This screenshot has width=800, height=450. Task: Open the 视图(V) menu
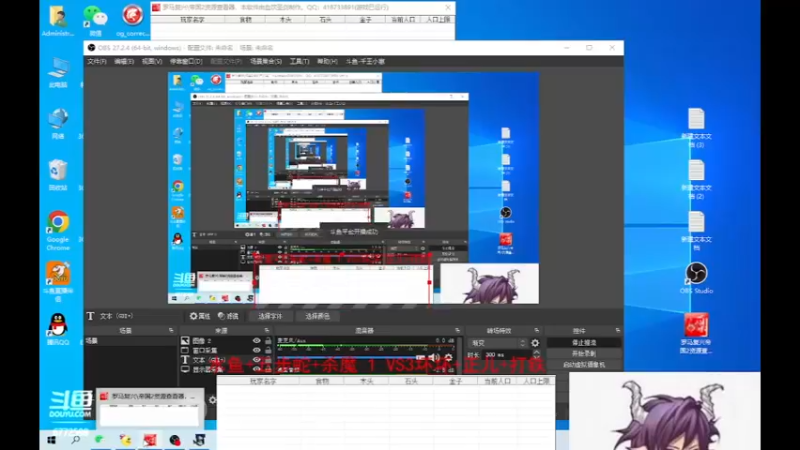pos(152,61)
